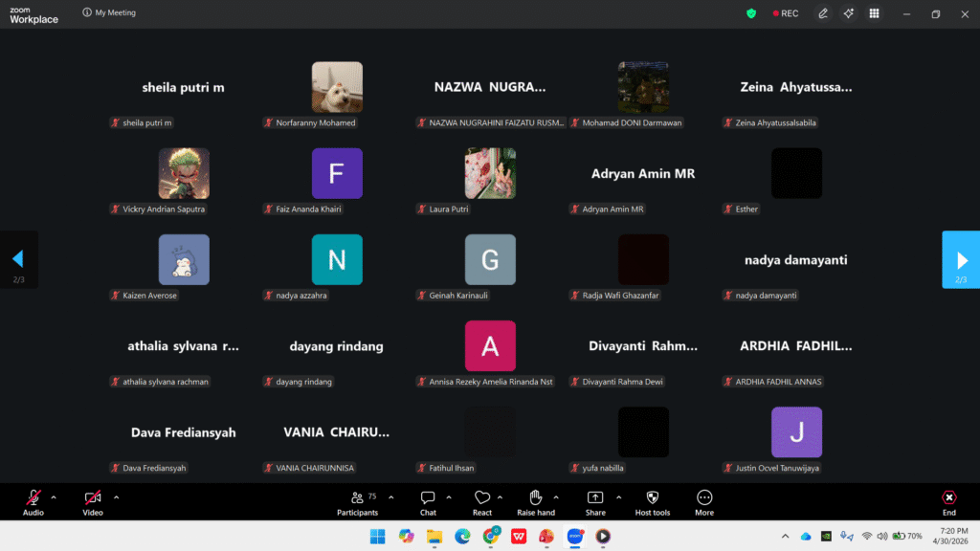The height and width of the screenshot is (551, 980).
Task: Open the AI Companion sparkle icon
Action: (x=848, y=13)
